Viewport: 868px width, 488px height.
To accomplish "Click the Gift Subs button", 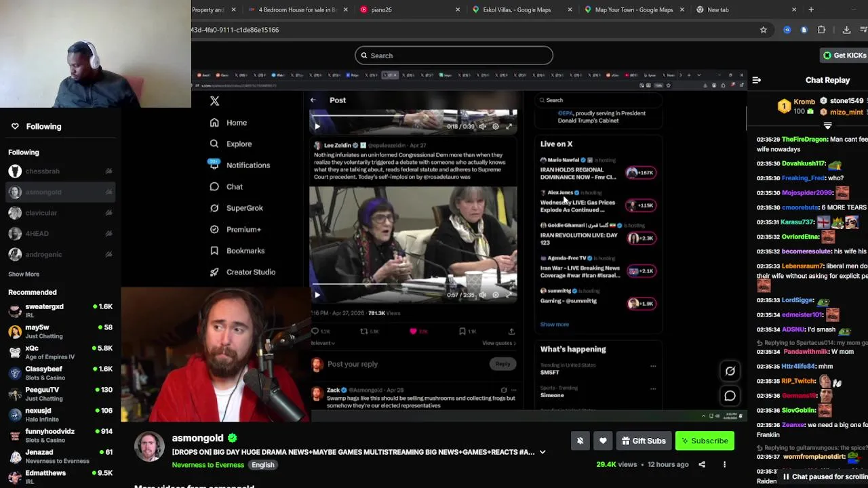I will click(x=644, y=441).
